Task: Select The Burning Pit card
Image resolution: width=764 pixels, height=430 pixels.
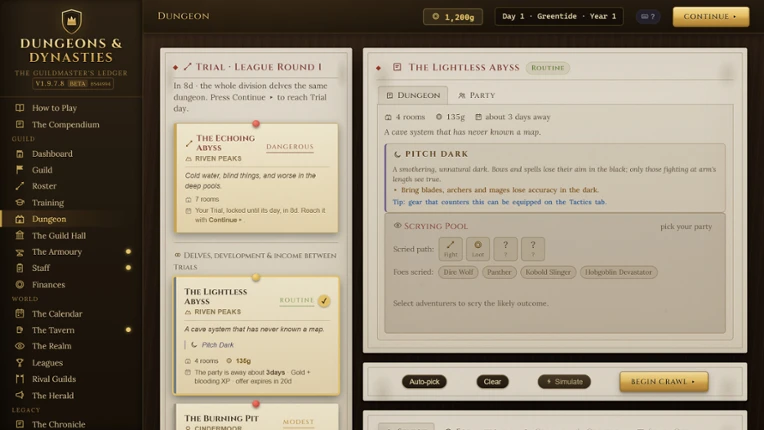Action: (x=256, y=417)
